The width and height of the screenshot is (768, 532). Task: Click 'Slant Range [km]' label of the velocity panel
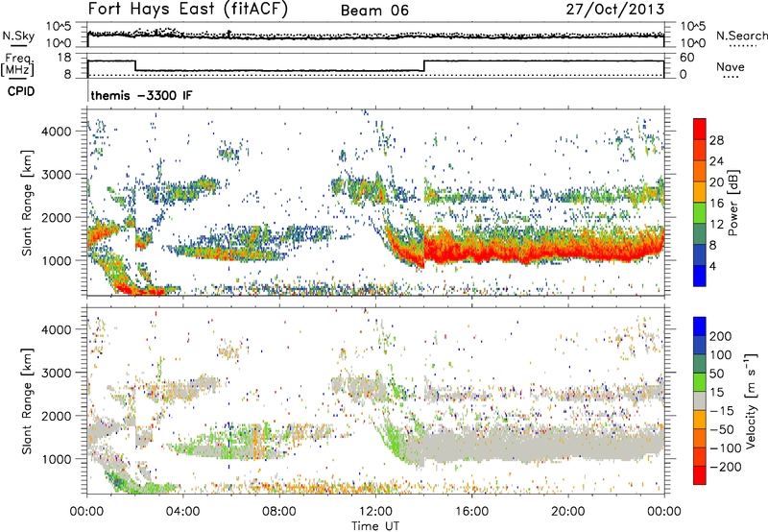27,400
